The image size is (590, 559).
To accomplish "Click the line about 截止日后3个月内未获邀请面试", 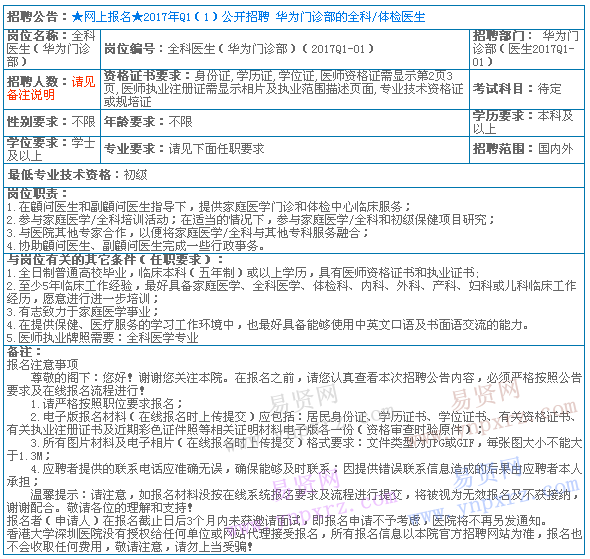I will click(277, 521).
